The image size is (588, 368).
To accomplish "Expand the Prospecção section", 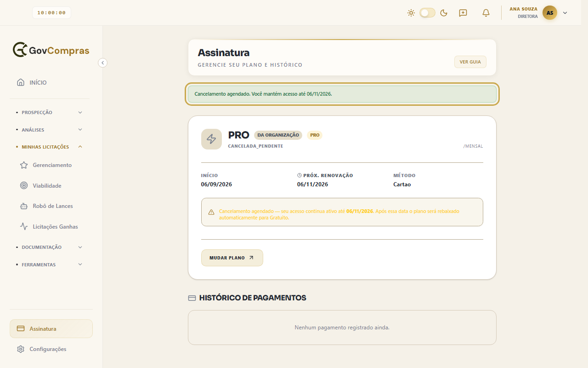I will pyautogui.click(x=49, y=112).
